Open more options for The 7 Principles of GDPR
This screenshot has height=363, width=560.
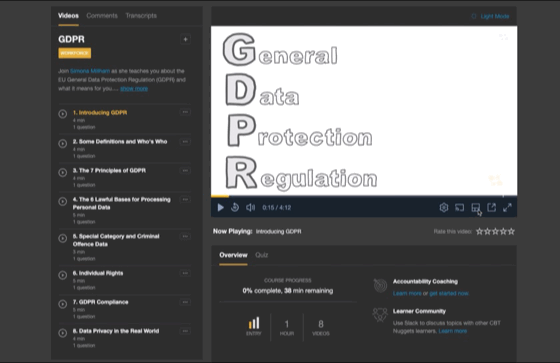[x=185, y=170]
